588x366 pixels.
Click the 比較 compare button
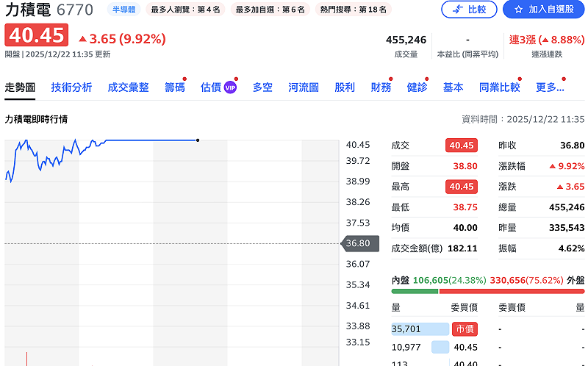tap(469, 10)
